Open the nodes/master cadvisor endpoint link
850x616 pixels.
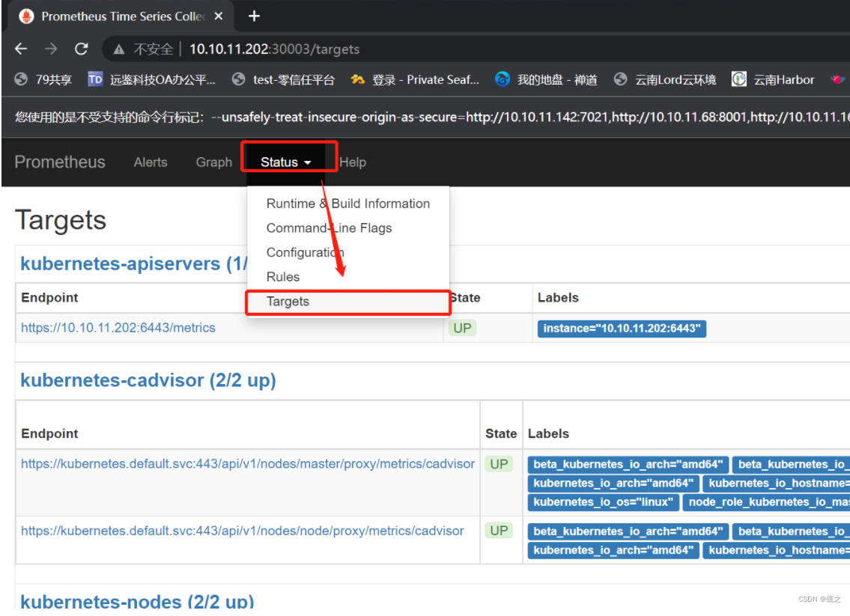248,464
